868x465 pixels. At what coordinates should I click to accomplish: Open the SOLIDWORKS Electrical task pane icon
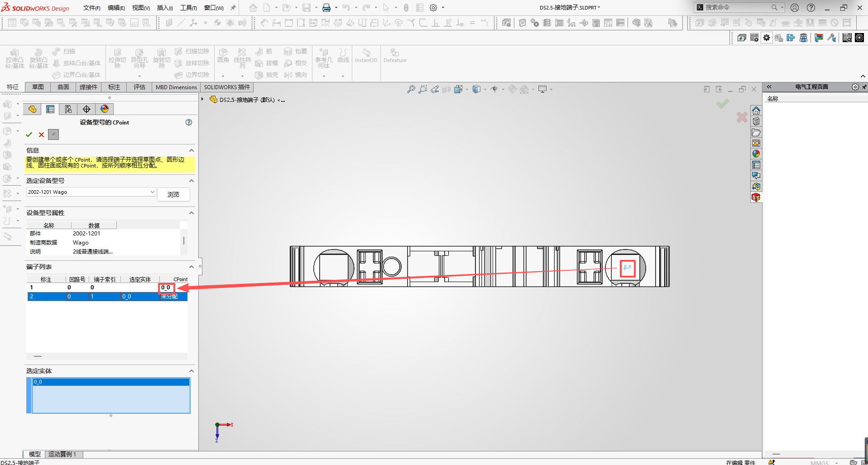[756, 197]
